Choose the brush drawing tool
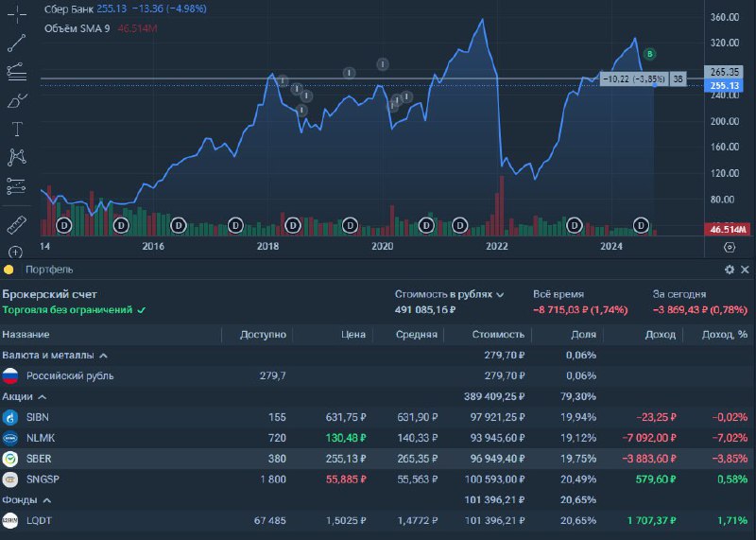Viewport: 756px width, 540px height. 17,100
